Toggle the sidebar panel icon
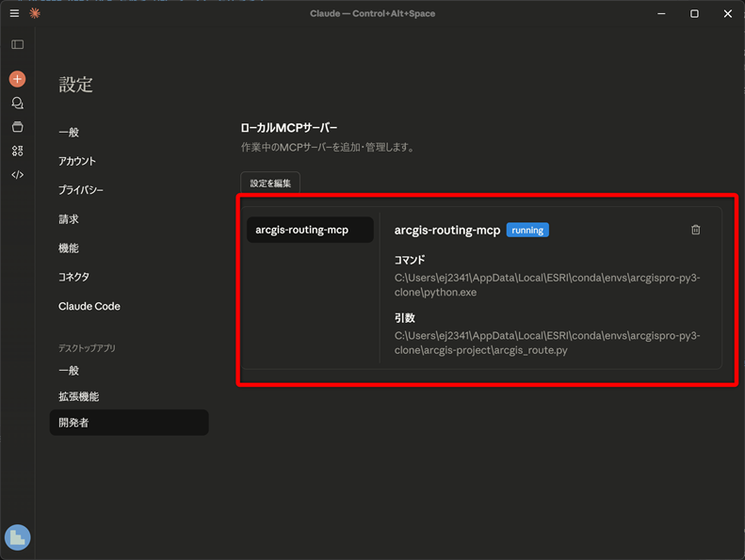This screenshot has width=745, height=560. [18, 44]
